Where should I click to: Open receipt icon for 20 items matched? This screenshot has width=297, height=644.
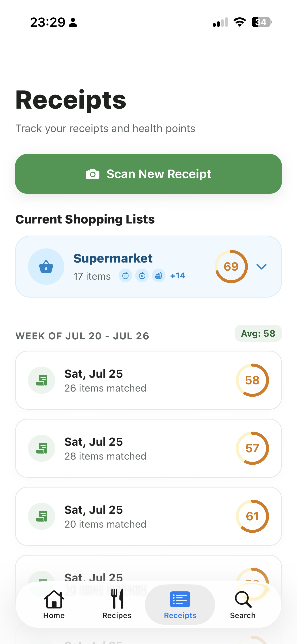(42, 516)
